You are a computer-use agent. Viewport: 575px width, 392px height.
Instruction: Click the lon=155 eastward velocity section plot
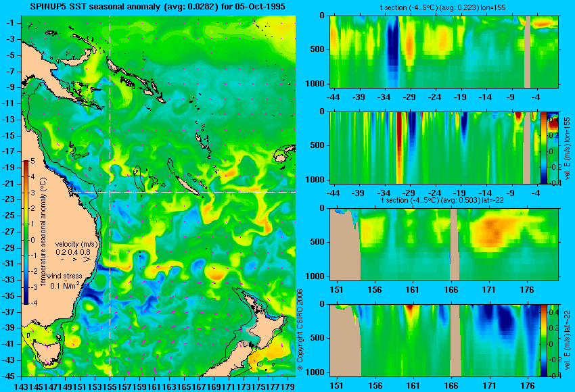[x=434, y=148]
